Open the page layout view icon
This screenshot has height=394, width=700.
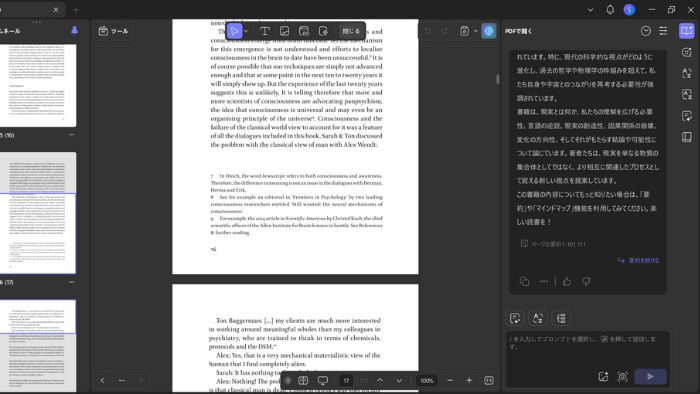(303, 381)
